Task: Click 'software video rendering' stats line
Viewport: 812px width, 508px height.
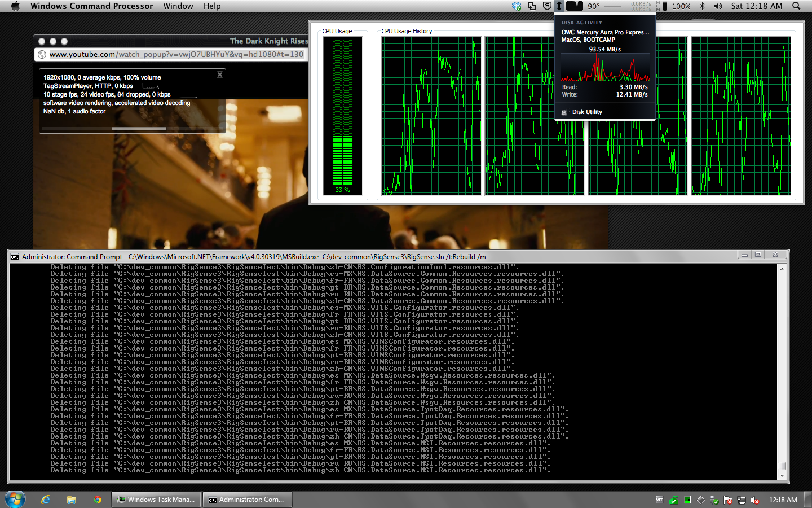Action: (x=117, y=103)
